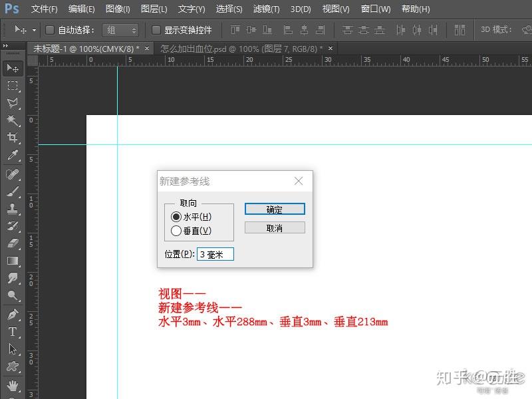Click the 确定 button in the dialog
The image size is (532, 399).
point(275,209)
